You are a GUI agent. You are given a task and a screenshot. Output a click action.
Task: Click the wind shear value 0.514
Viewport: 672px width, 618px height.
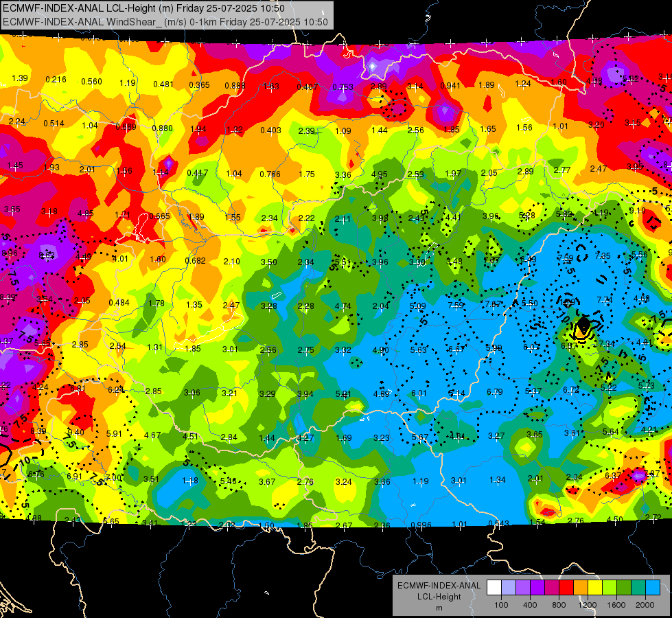point(54,124)
